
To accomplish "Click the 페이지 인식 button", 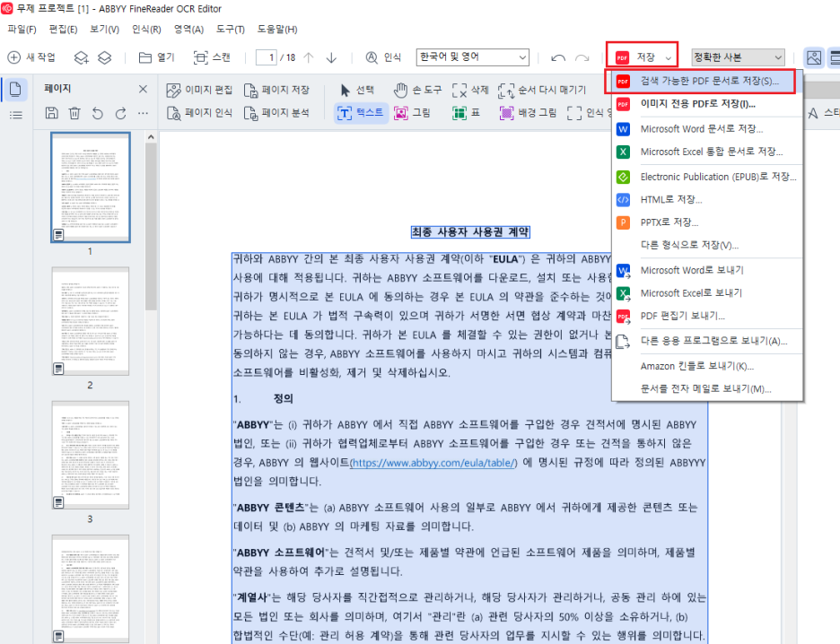I will (x=199, y=113).
